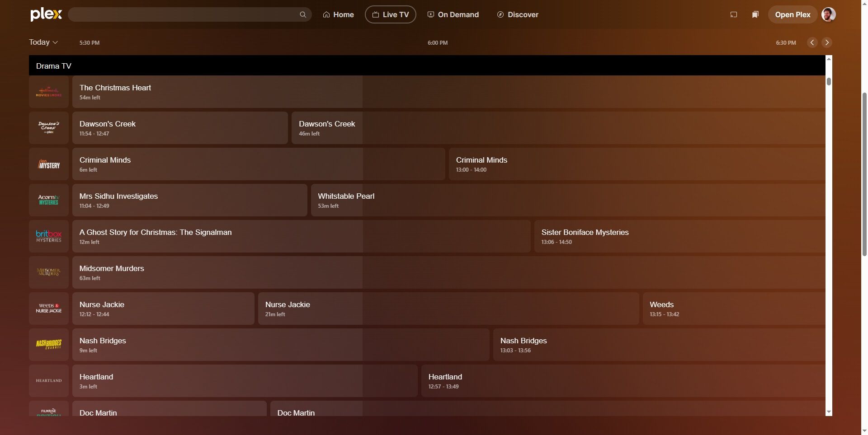The height and width of the screenshot is (435, 868).
Task: Click the guide scrollbar down arrow
Action: [x=829, y=412]
